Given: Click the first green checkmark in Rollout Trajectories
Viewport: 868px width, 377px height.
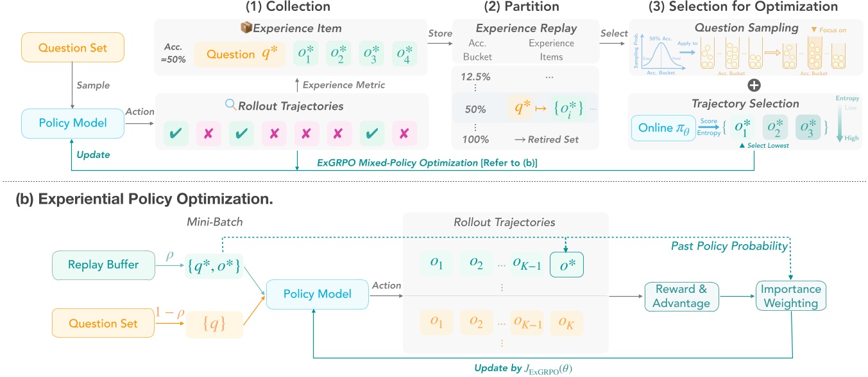Looking at the screenshot, I should tap(175, 134).
